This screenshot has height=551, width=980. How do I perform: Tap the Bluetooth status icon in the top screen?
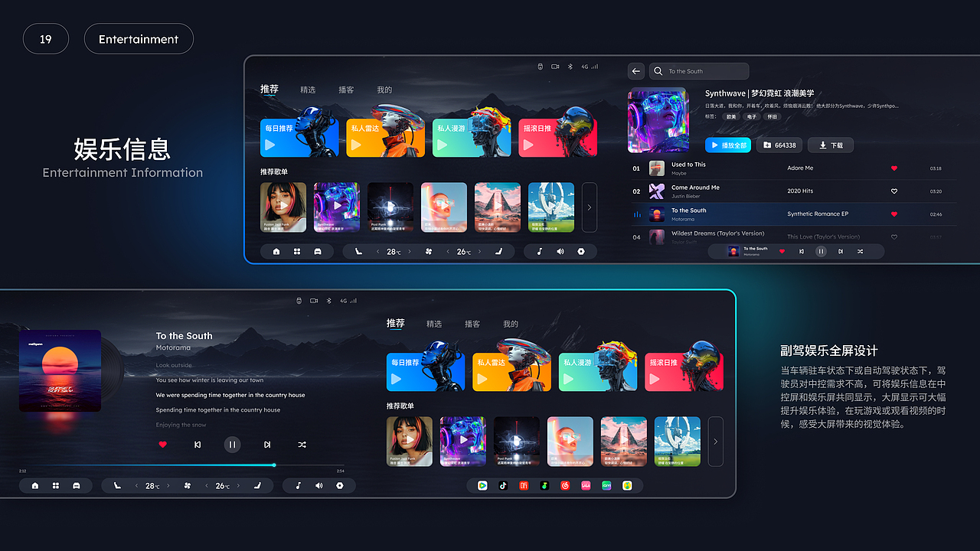(570, 67)
